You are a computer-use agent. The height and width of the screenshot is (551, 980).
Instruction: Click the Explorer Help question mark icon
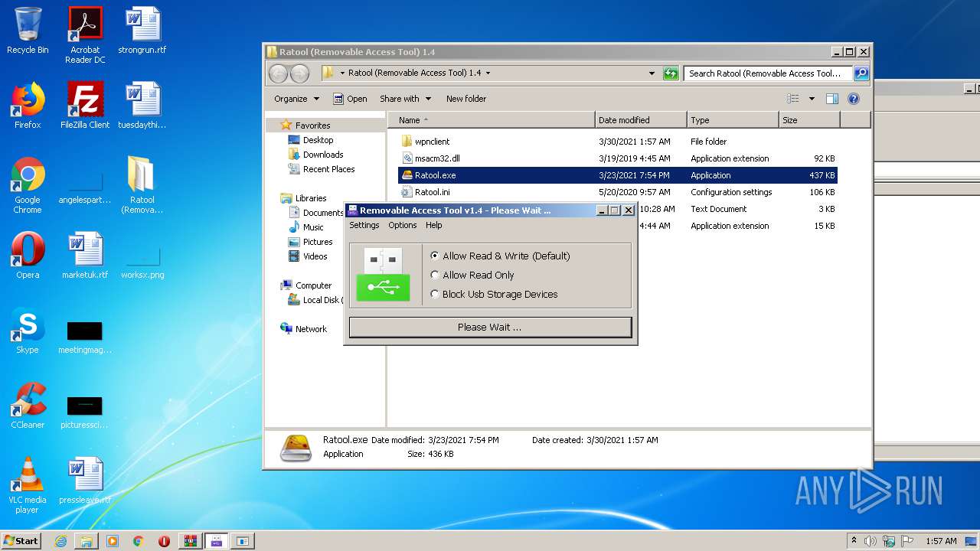pyautogui.click(x=854, y=99)
